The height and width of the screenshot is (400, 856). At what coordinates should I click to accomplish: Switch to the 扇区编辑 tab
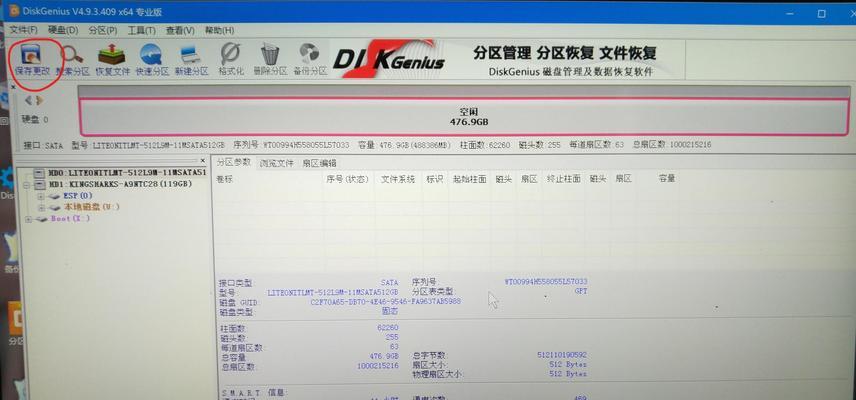click(x=319, y=163)
